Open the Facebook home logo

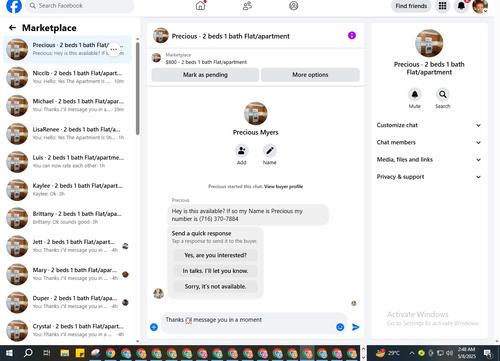click(14, 6)
